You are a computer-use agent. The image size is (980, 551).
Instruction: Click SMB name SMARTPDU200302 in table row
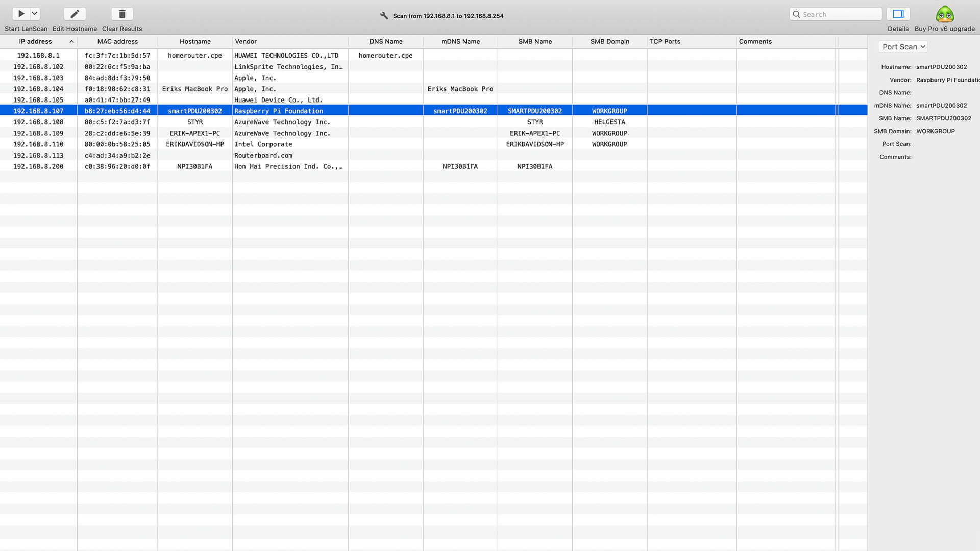[535, 111]
